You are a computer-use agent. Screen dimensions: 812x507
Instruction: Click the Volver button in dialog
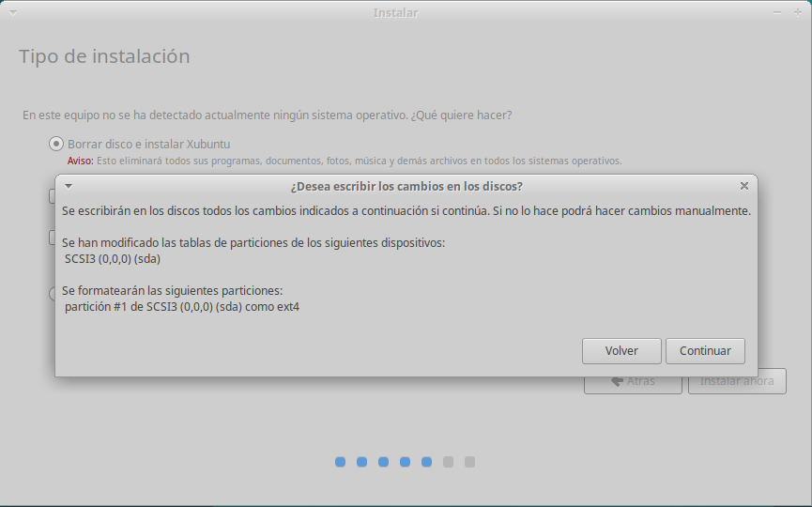point(621,351)
